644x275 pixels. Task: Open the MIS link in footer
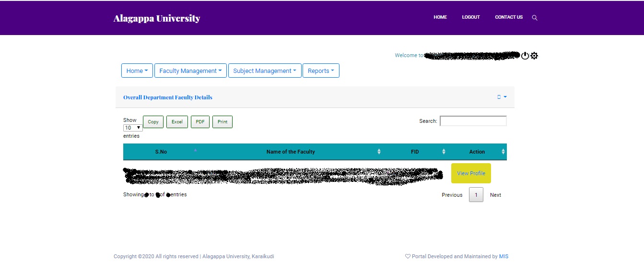[x=503, y=256]
